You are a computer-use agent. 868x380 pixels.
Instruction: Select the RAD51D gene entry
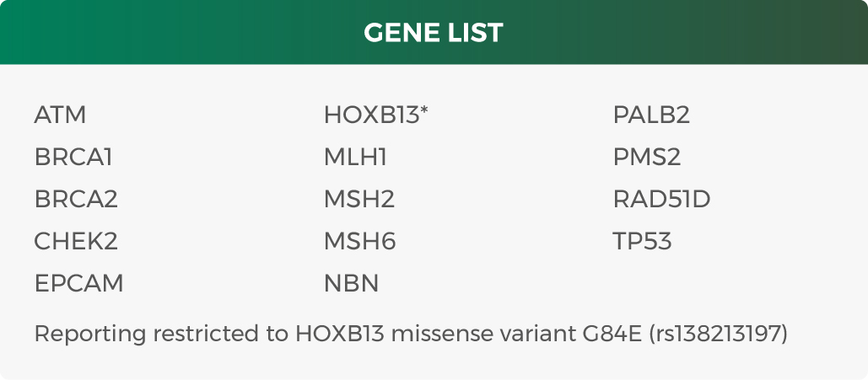point(661,199)
